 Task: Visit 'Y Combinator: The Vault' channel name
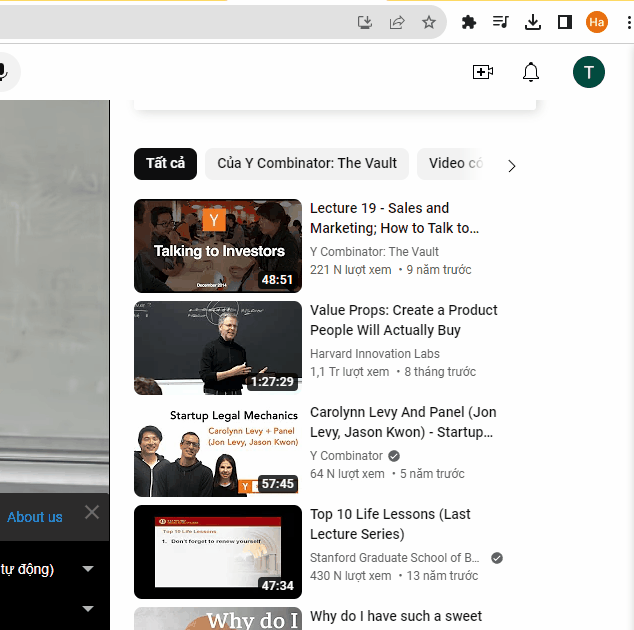click(x=374, y=252)
